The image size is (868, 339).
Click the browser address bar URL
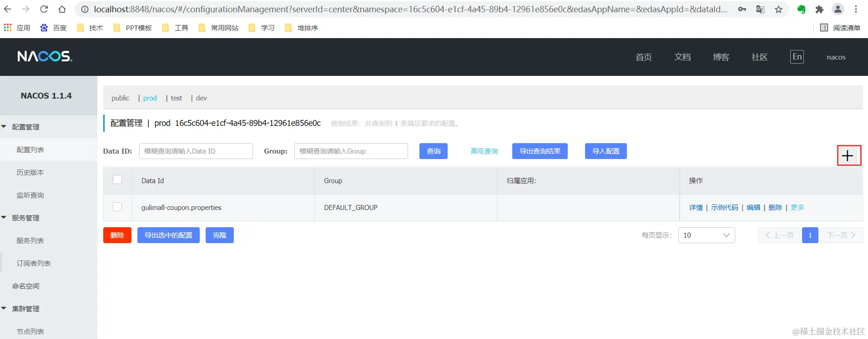[410, 9]
